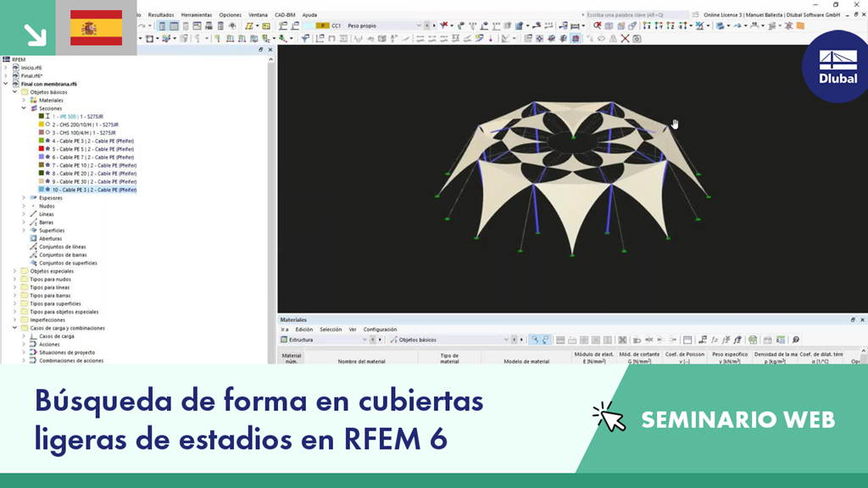
Task: Collapse the Secciones tree node
Action: pos(24,108)
